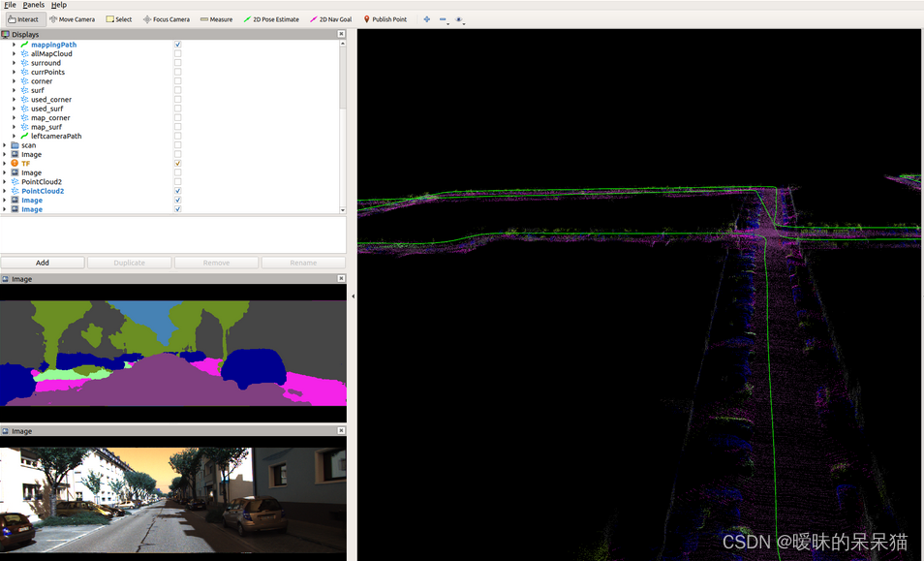Activate the Move Camera tool
The height and width of the screenshot is (561, 924).
(x=73, y=18)
